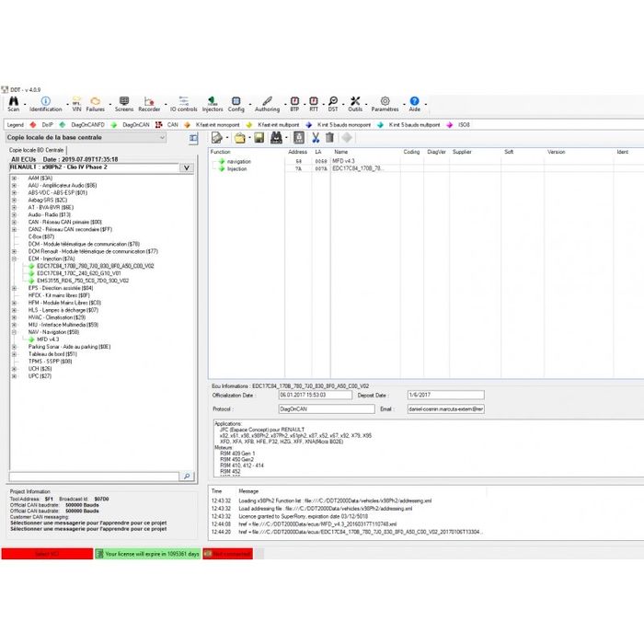Click the scissors cut icon

point(316,138)
